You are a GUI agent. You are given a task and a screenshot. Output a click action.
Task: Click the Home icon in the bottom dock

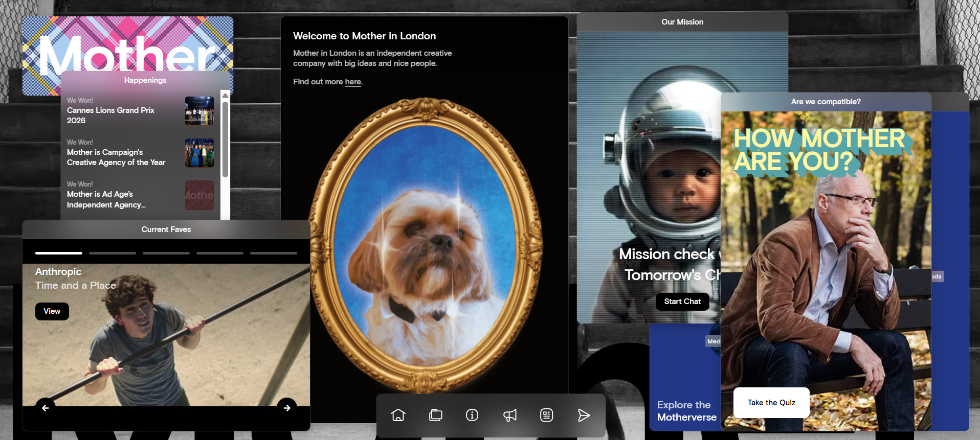398,415
